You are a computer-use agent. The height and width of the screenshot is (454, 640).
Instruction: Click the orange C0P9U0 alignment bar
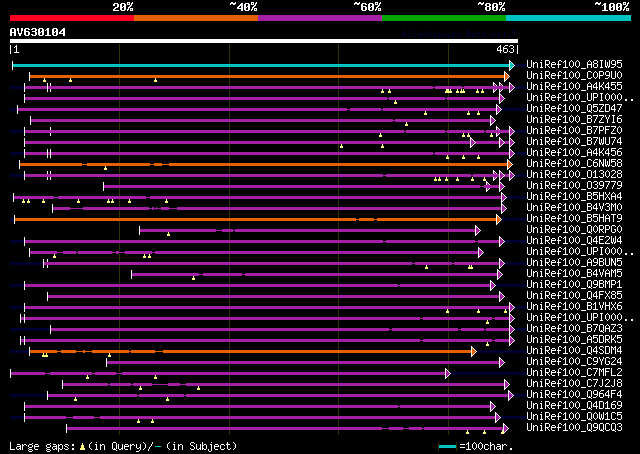267,76
